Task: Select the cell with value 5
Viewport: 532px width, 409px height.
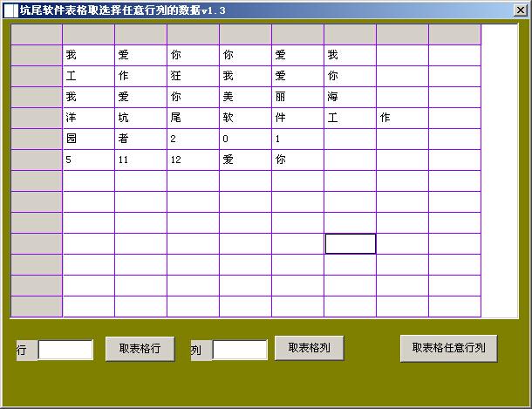Action: 88,160
